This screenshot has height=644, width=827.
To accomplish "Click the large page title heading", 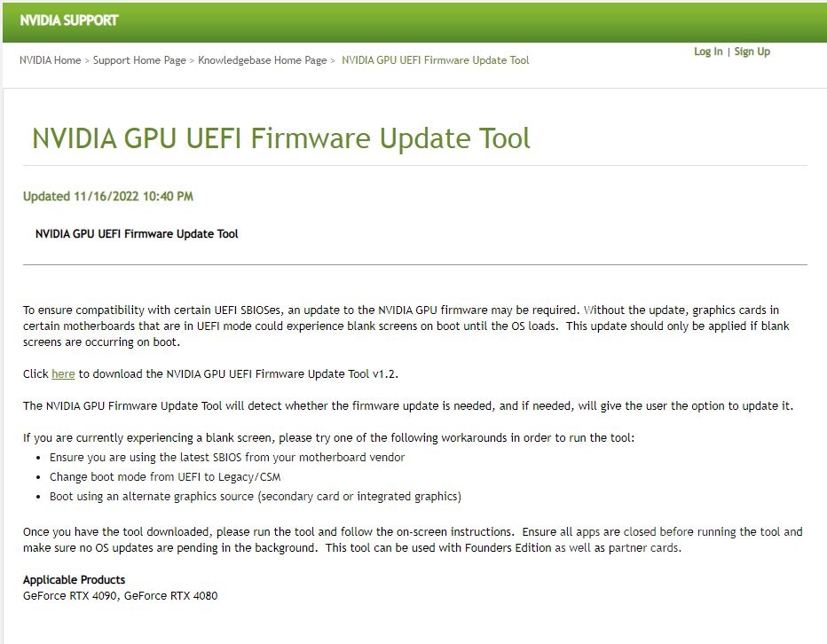I will pos(280,138).
